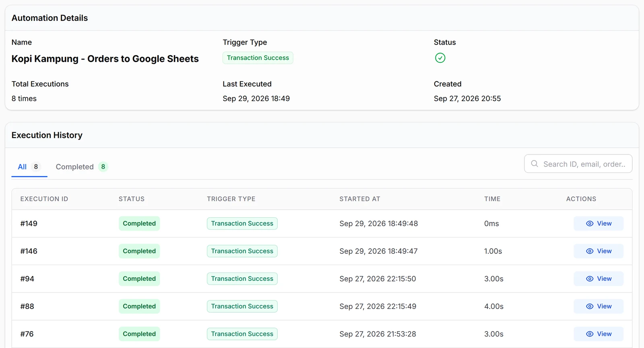Image resolution: width=644 pixels, height=348 pixels.
Task: Switch to the All tab
Action: pos(29,167)
